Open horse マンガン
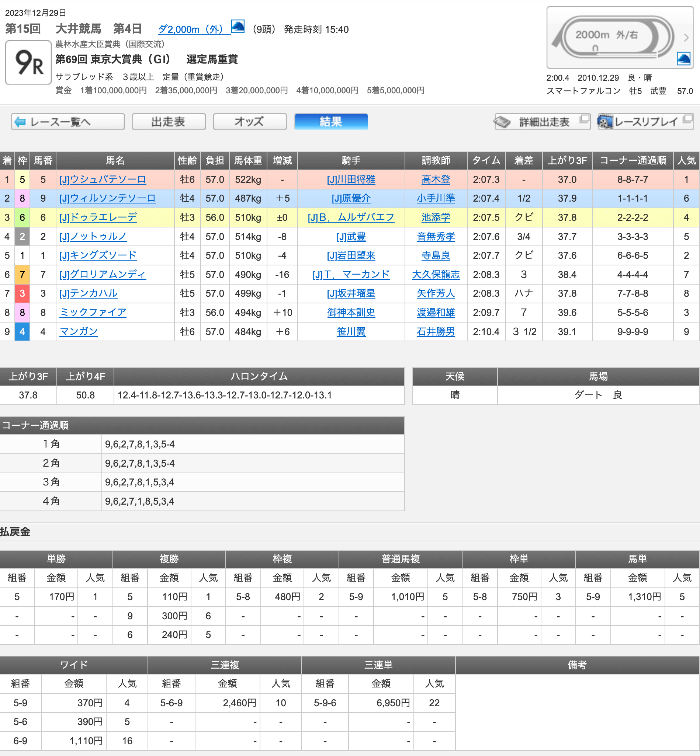The image size is (700, 756). pos(79,332)
